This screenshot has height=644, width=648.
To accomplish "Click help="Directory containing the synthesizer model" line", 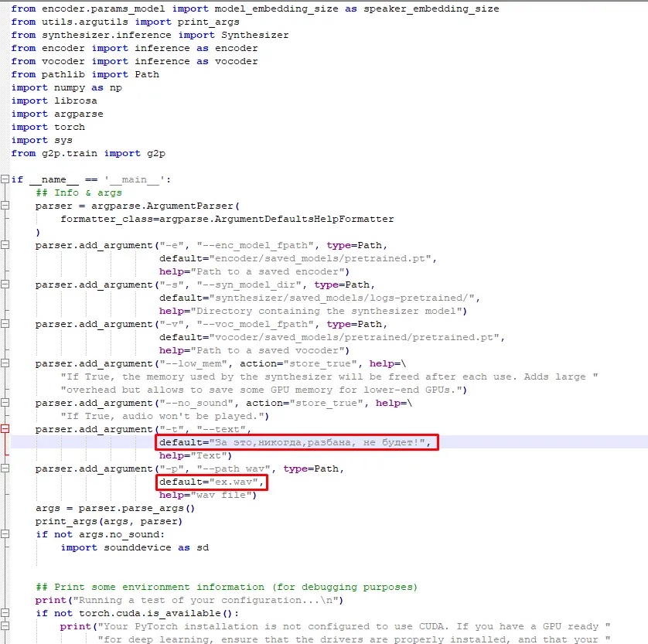I will (x=313, y=311).
